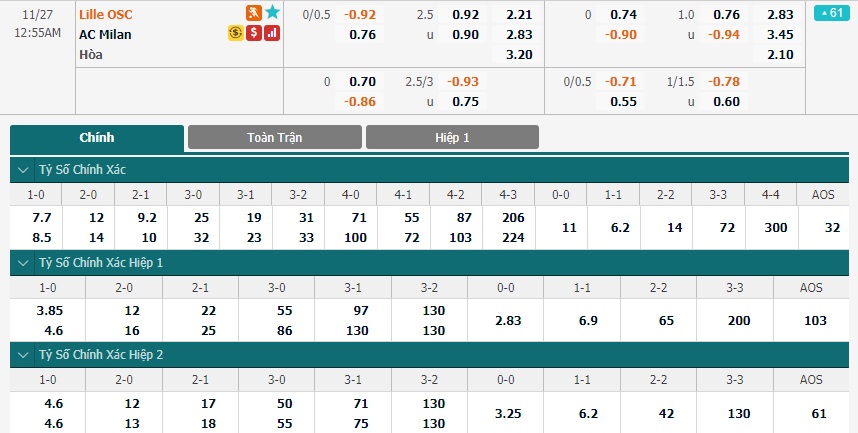
Task: Toggle the blue favorite star for Lille OSC
Action: coord(273,13)
